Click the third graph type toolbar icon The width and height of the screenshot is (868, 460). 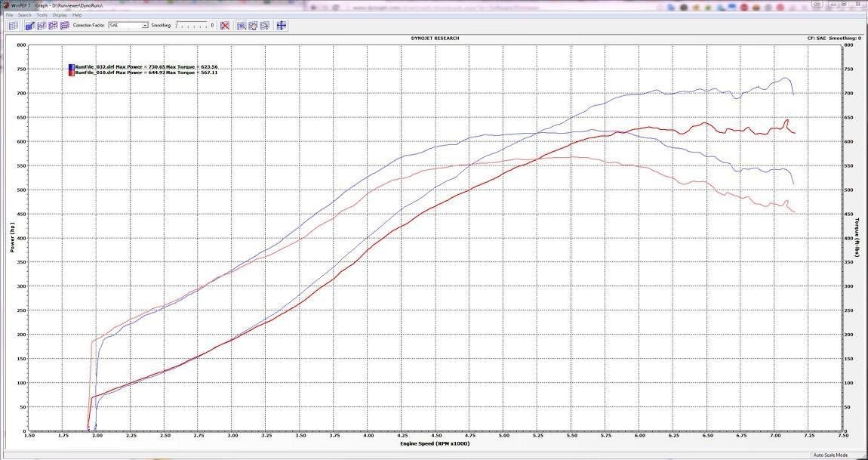pyautogui.click(x=54, y=25)
